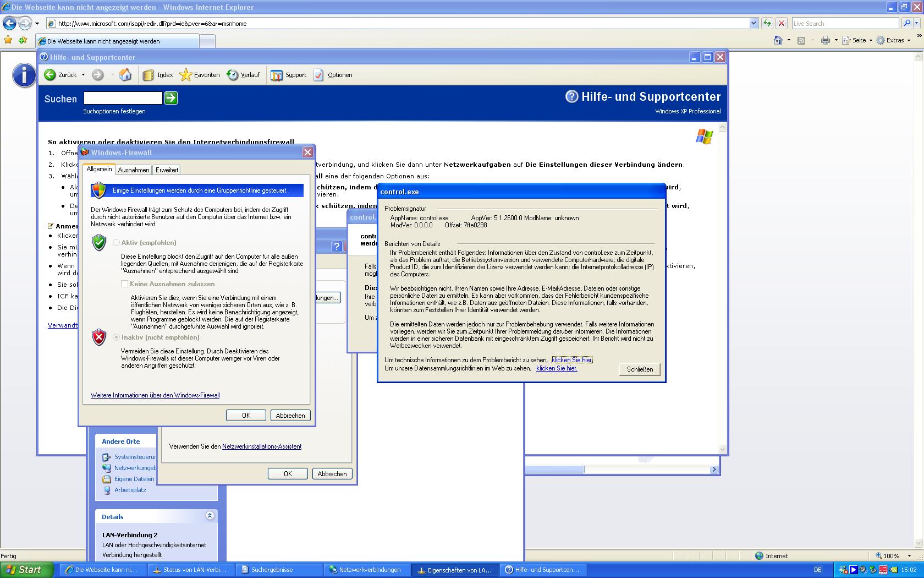Click the Help Center home icon
This screenshot has height=578, width=924.
[125, 75]
